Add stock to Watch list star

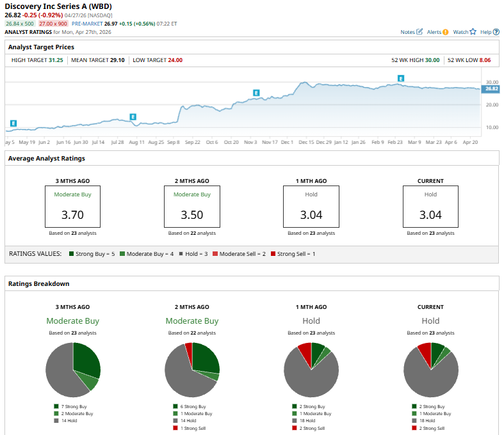click(473, 32)
